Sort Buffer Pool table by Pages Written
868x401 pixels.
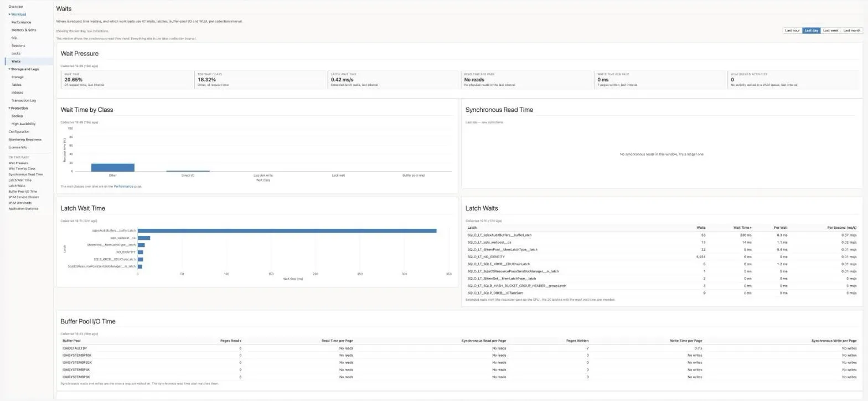[x=577, y=341]
